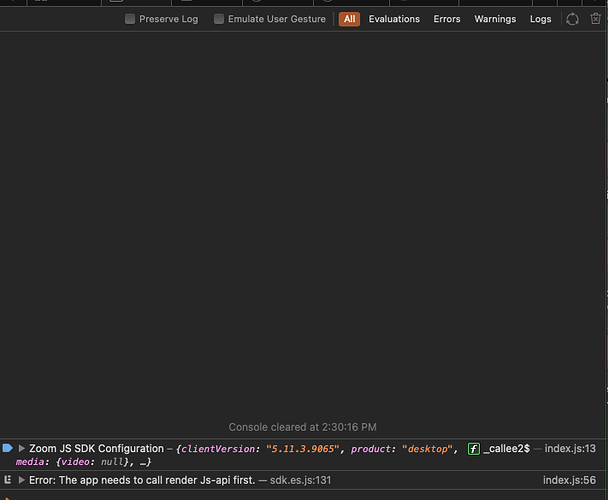The width and height of the screenshot is (608, 500).
Task: Click the "Console cleared at 2:30:16 PM" message
Action: [302, 427]
